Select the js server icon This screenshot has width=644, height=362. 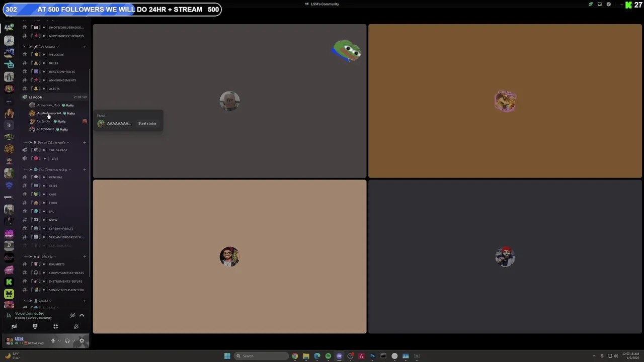point(9,125)
